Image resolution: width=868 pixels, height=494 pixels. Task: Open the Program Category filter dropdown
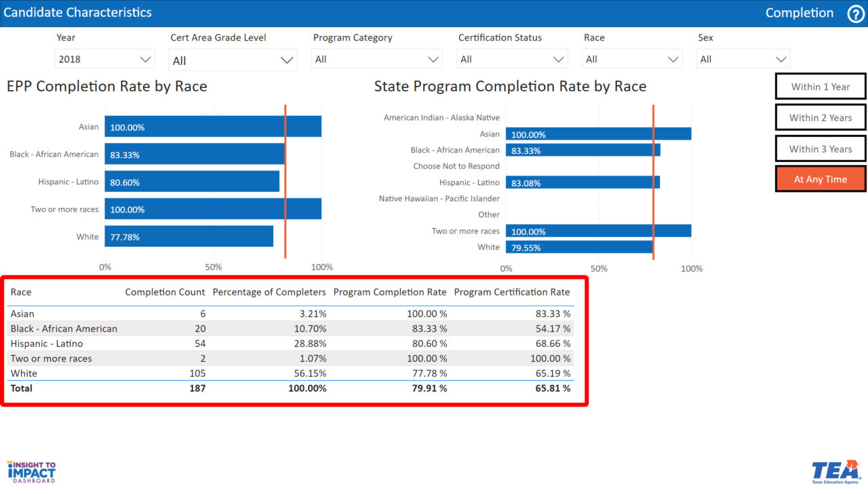(x=377, y=60)
